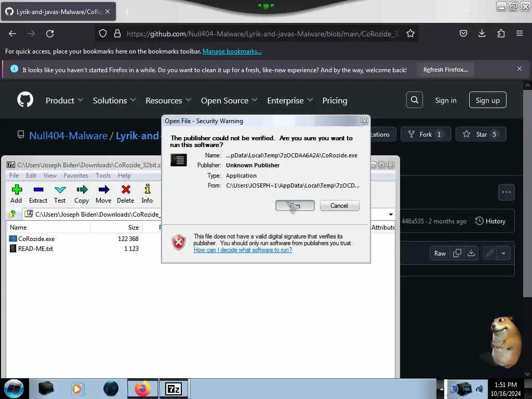Show hidden system tray icons

(442, 389)
